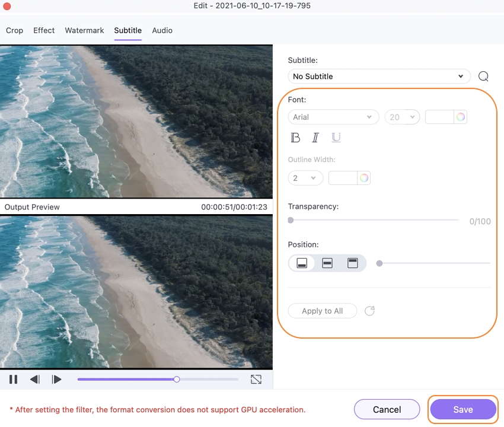The image size is (504, 427).
Task: Open the No Subtitle dropdown
Action: 379,77
